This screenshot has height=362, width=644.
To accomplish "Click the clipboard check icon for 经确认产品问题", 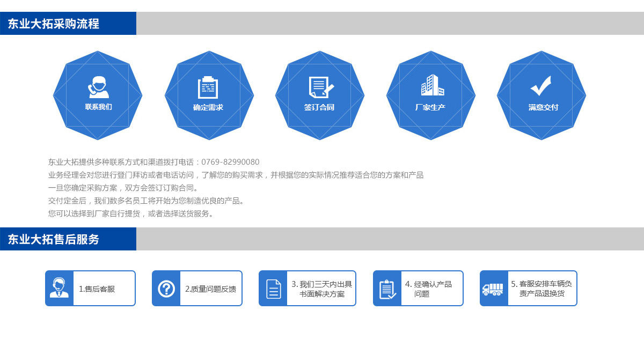I will pyautogui.click(x=387, y=289).
